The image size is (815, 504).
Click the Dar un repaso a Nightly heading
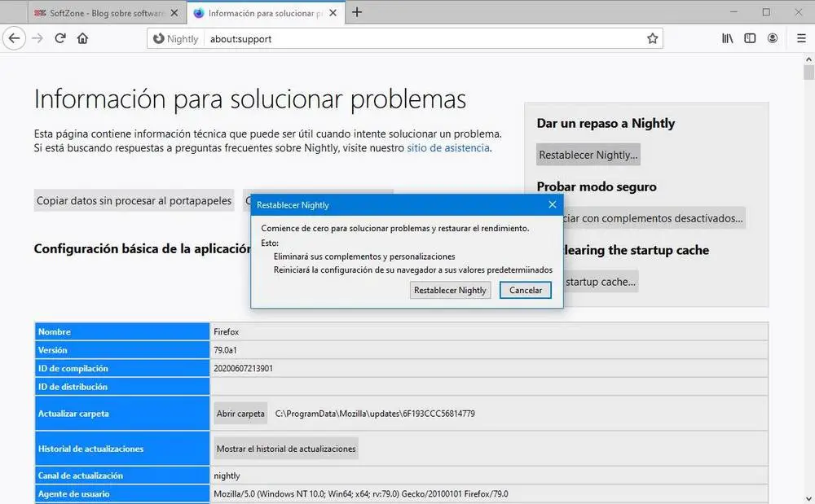[606, 124]
